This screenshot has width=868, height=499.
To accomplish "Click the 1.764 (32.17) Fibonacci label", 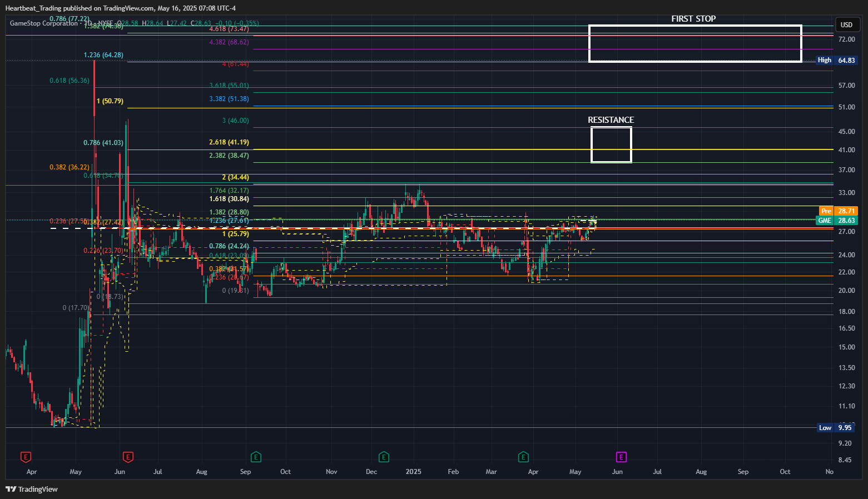I will click(229, 191).
